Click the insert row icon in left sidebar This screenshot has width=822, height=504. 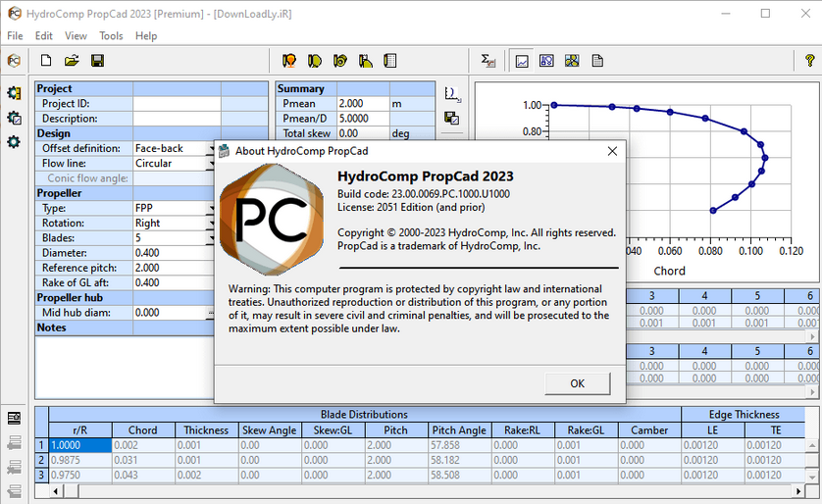click(x=14, y=442)
